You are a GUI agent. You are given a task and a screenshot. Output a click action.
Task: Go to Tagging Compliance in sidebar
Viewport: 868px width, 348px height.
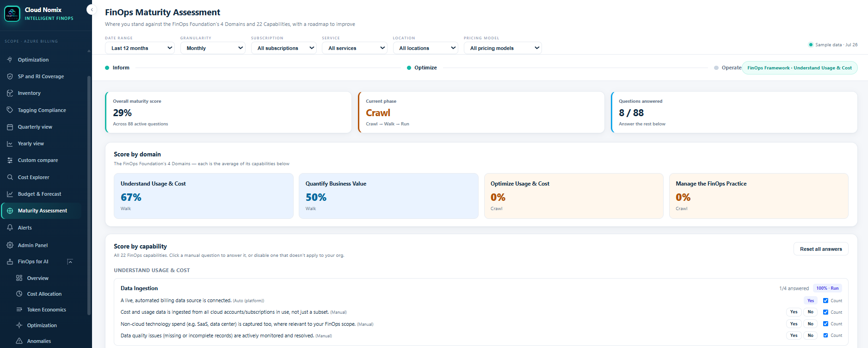tap(42, 110)
